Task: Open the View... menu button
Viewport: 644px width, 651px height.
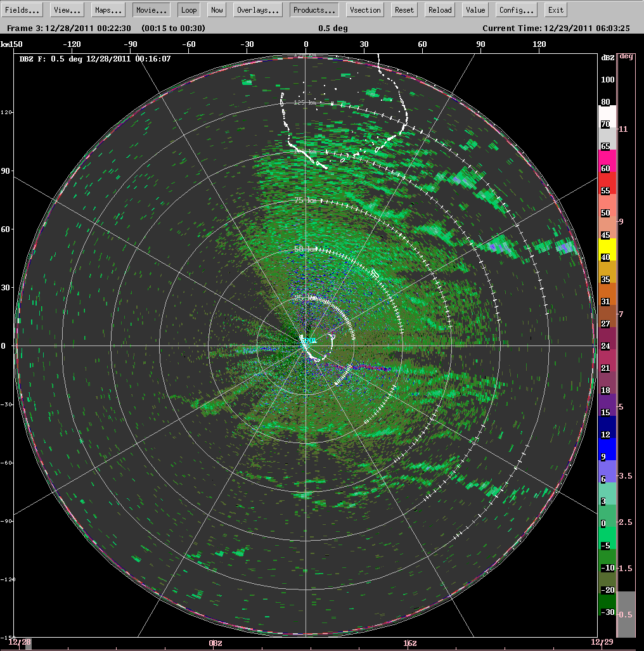Action: coord(67,10)
